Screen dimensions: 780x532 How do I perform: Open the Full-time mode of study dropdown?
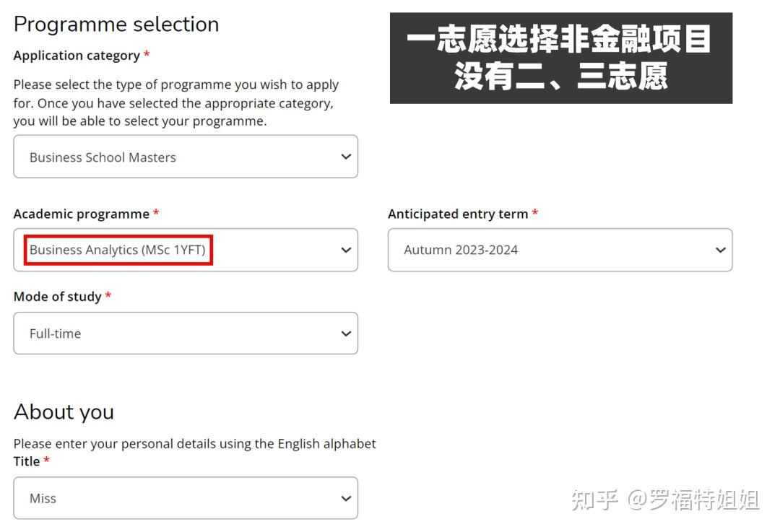point(186,333)
